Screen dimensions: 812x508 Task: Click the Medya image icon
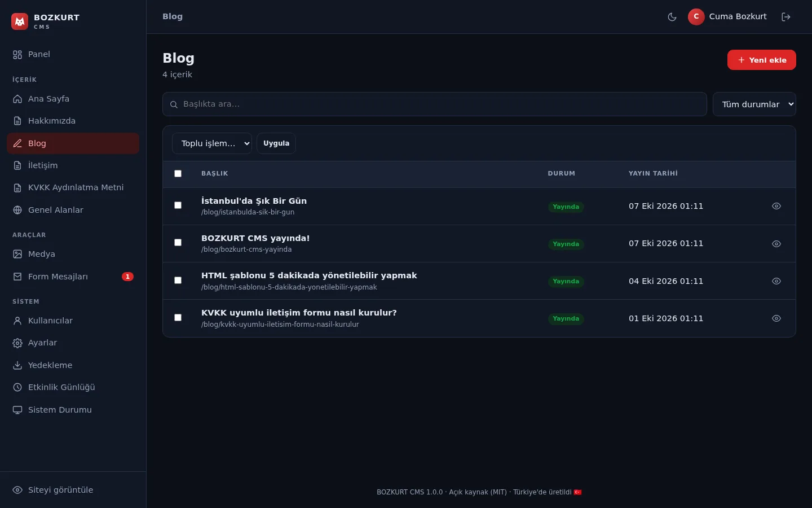point(17,254)
